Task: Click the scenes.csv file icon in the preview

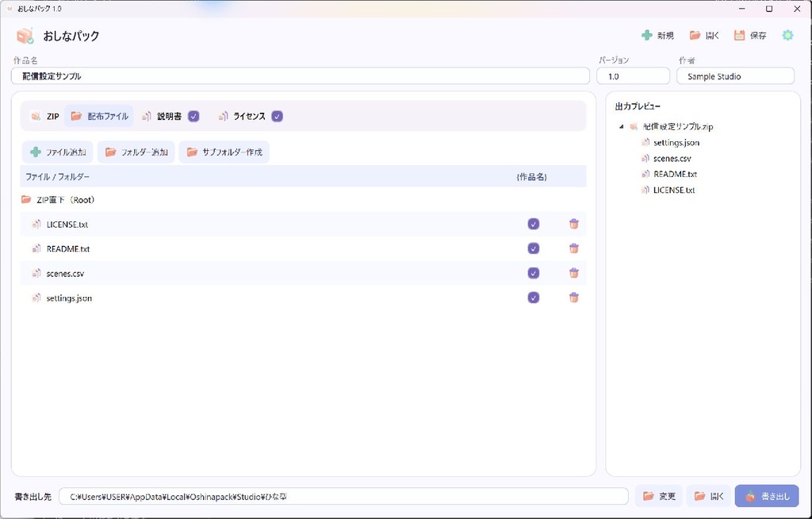Action: coord(645,159)
